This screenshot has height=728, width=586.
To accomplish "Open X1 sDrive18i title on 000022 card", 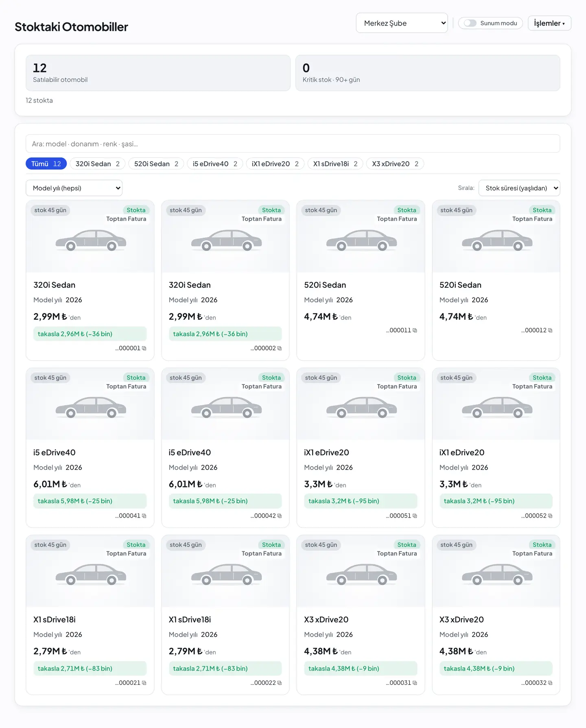I will coord(190,620).
